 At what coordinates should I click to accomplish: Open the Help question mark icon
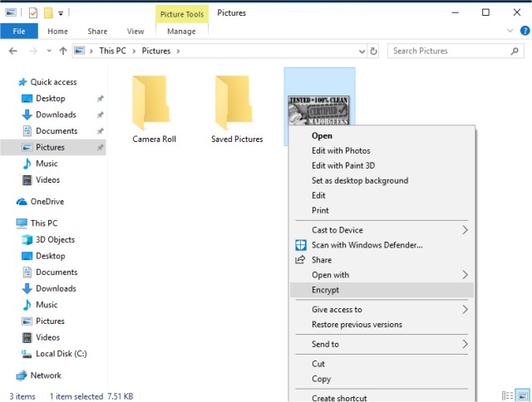click(525, 32)
